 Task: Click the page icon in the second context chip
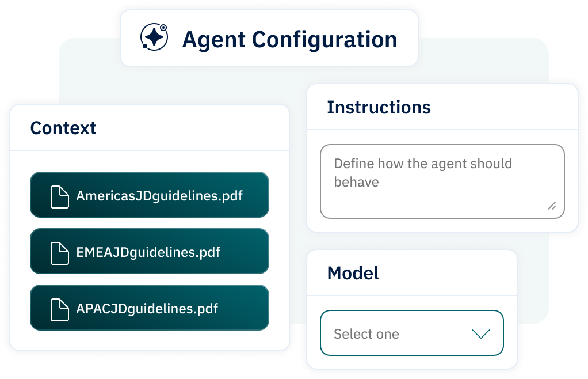[58, 251]
